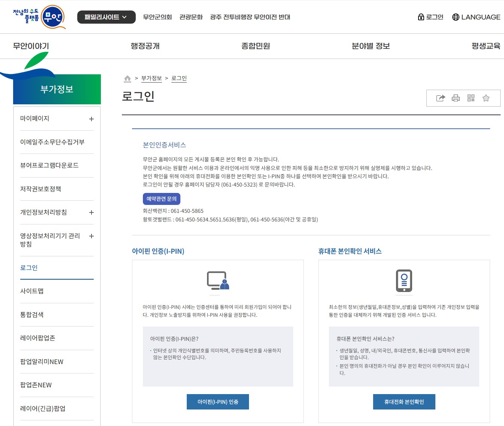Viewport: 504px width, 426px height.
Task: Open the 종합민원 main menu
Action: pyautogui.click(x=255, y=46)
